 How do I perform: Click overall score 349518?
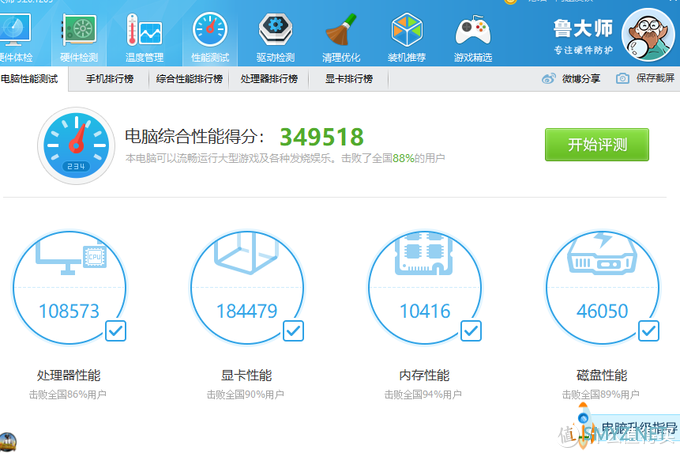[321, 137]
